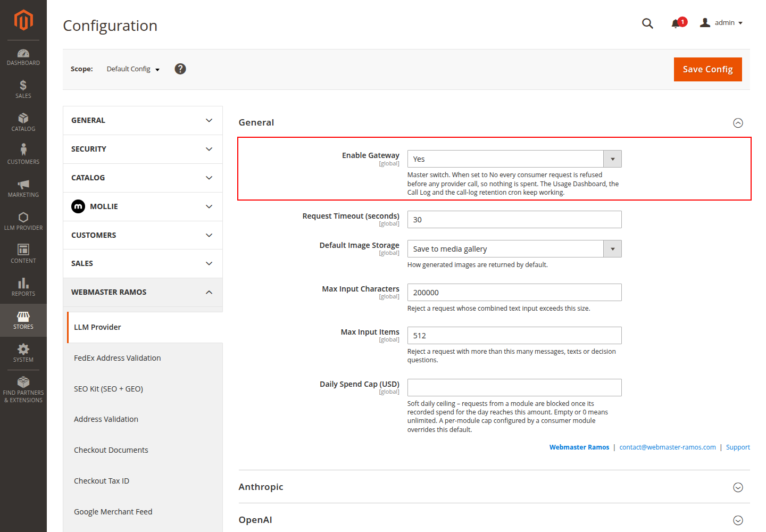Open the Default Image Storage dropdown
Screen dimensions: 766x532
click(514, 249)
